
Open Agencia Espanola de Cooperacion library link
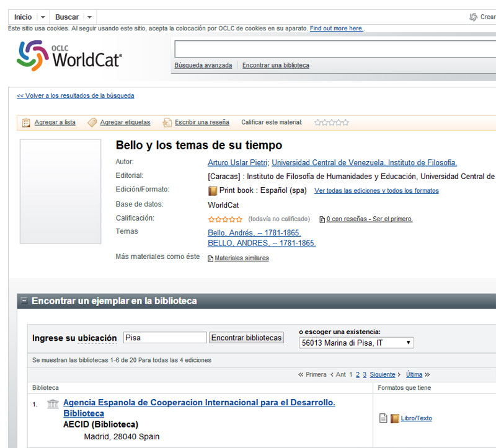point(199,408)
